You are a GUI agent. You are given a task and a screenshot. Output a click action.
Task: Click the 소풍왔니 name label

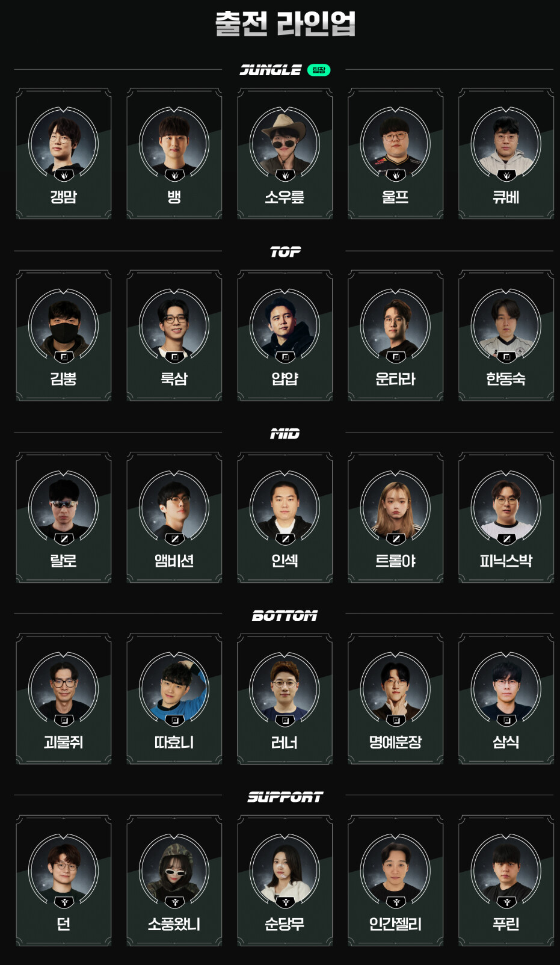click(174, 923)
